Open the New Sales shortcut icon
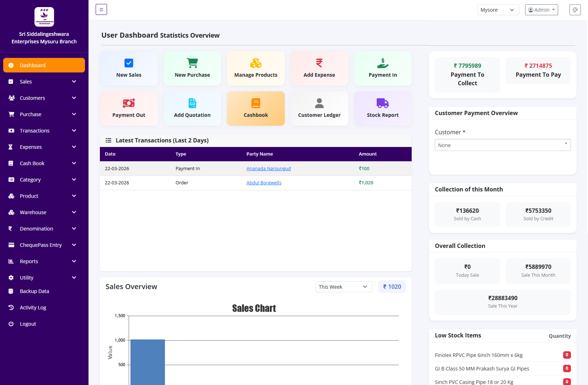 (x=128, y=63)
